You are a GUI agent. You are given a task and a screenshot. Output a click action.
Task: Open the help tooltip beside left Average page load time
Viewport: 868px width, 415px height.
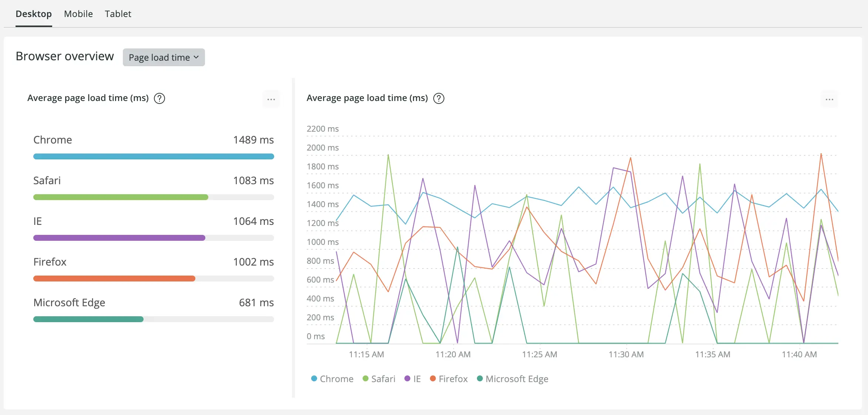[x=159, y=98]
